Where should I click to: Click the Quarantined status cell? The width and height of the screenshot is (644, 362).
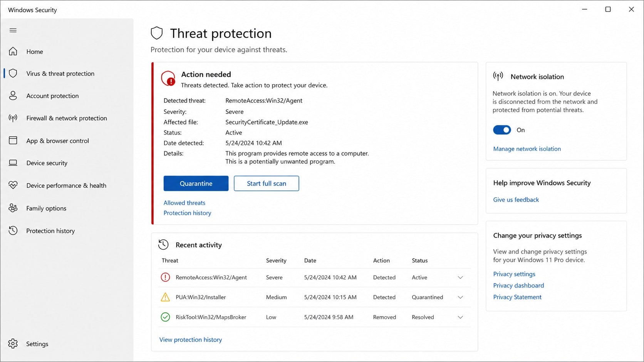point(428,297)
